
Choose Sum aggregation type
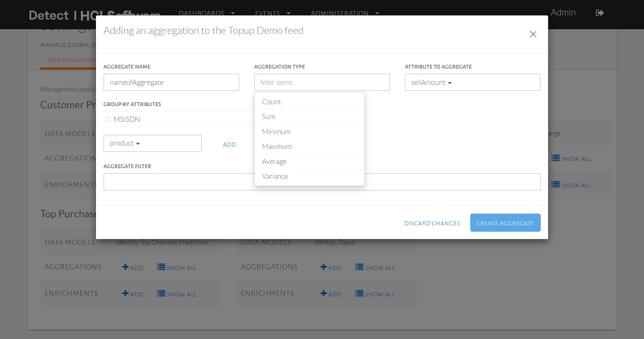pyautogui.click(x=268, y=117)
